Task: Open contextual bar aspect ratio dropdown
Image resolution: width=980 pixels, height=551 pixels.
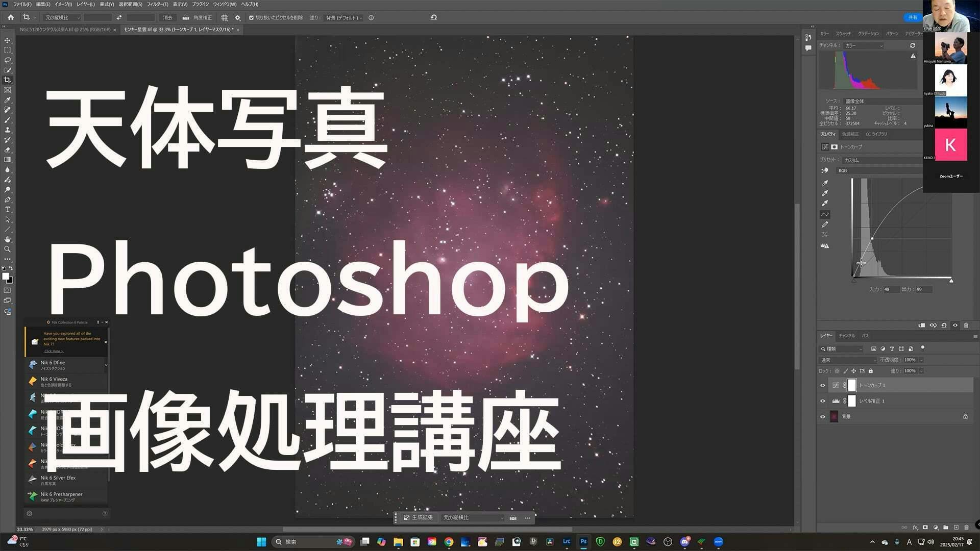Action: click(x=473, y=518)
